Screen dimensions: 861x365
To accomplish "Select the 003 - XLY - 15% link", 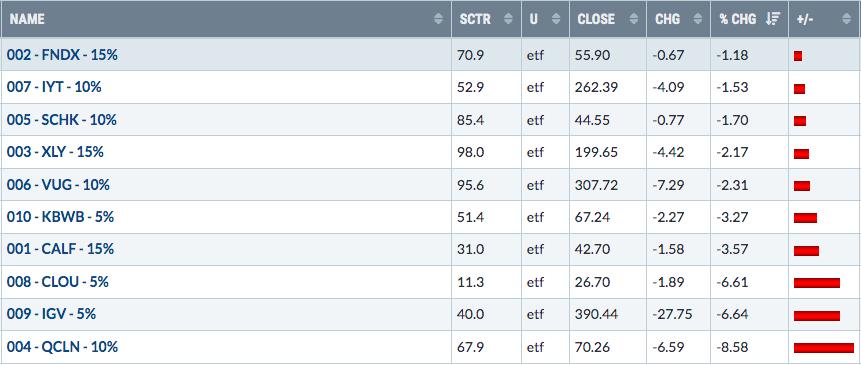I will click(55, 151).
